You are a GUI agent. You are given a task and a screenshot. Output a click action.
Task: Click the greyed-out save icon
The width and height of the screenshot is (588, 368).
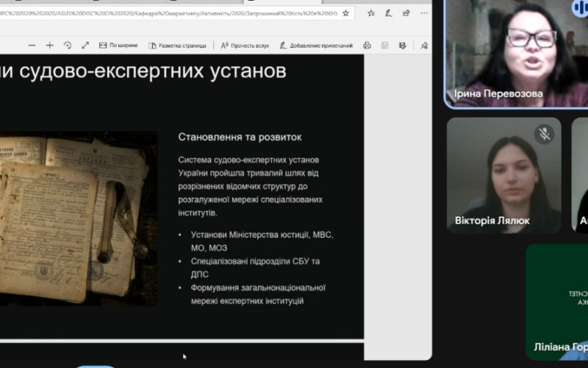[x=384, y=46]
